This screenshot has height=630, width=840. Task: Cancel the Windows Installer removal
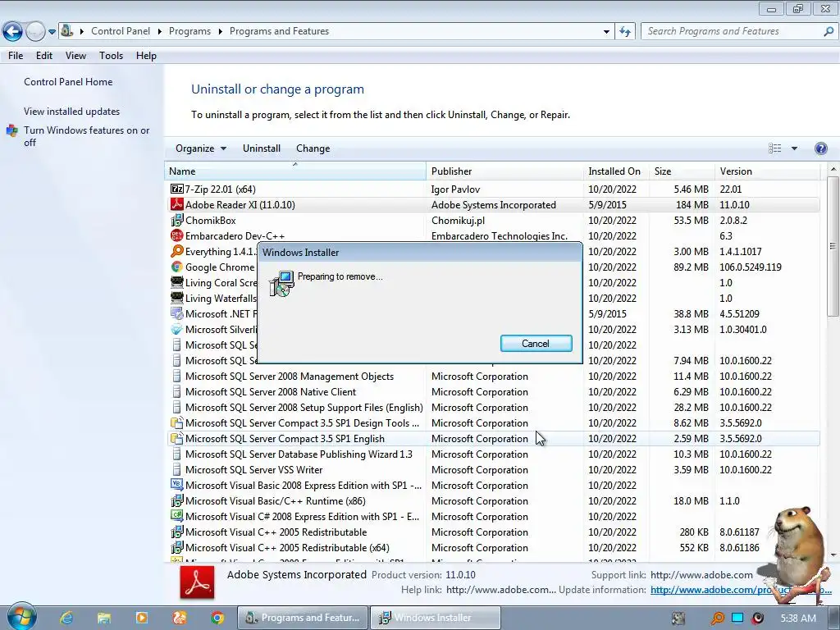536,344
